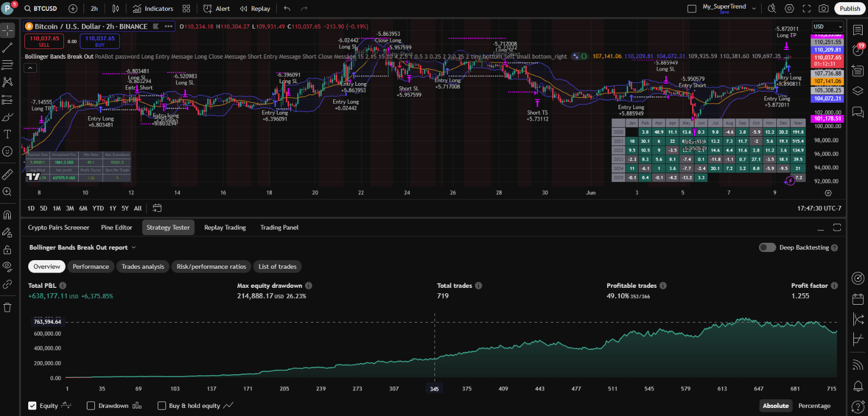Select the text annotation tool
868x416 pixels.
(8, 134)
